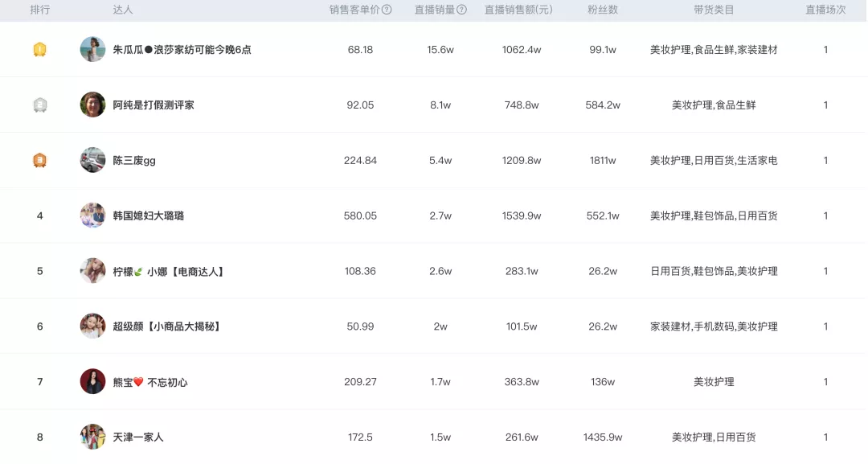This screenshot has width=868, height=464.
Task: Click the help icon beside 销售客单价
Action: coord(387,10)
